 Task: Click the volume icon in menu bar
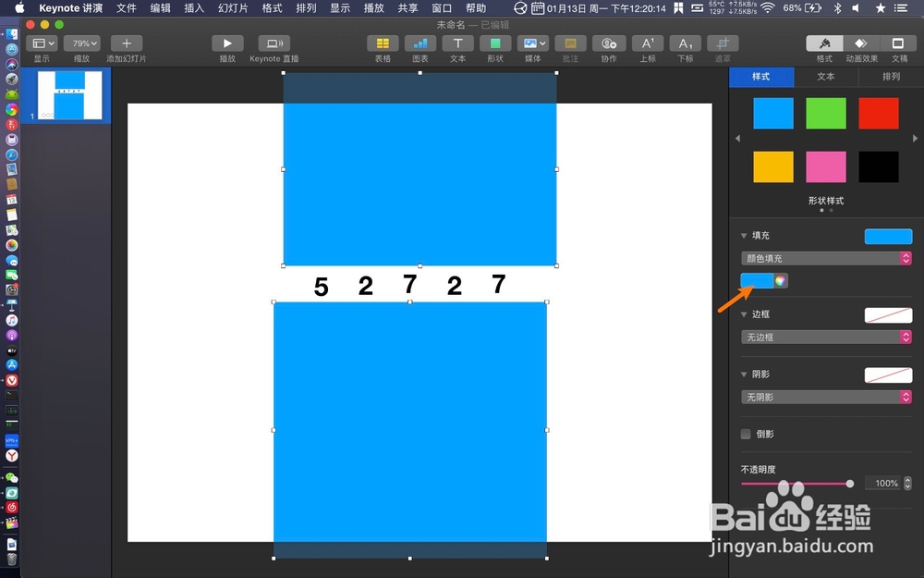coord(857,8)
